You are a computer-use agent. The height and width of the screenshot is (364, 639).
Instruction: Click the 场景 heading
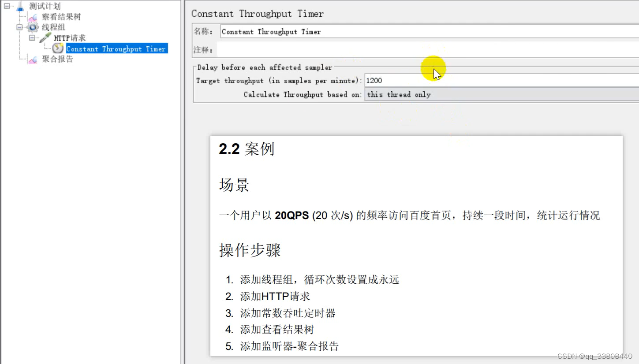(x=234, y=185)
